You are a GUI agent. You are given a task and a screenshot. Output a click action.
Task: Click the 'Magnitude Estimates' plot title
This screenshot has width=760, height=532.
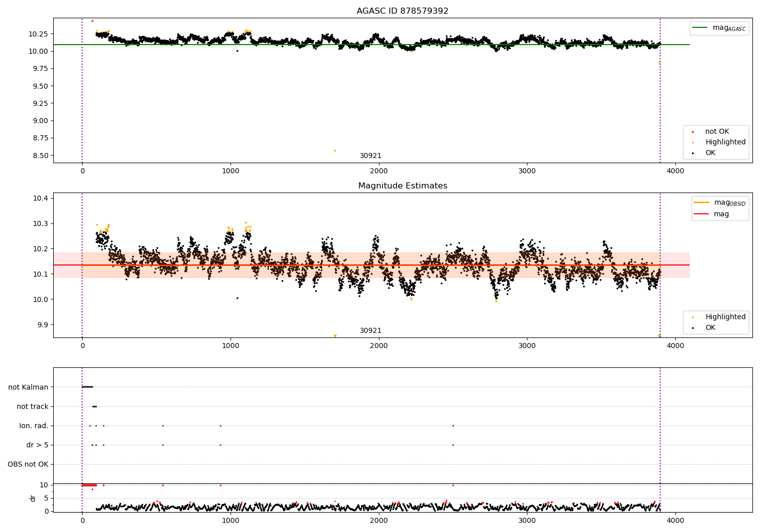pyautogui.click(x=402, y=186)
